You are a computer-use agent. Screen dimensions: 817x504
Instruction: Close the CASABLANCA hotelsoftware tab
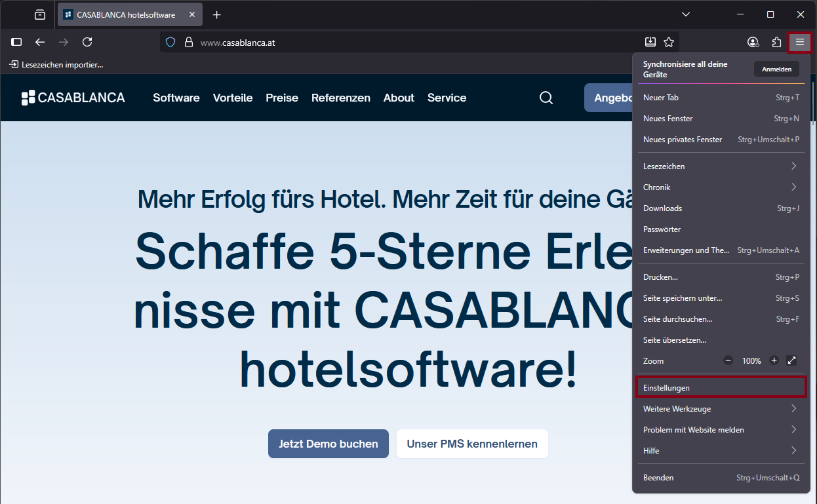click(x=192, y=14)
